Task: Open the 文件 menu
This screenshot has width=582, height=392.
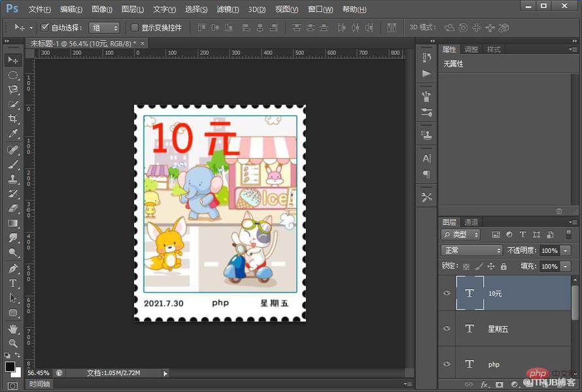Action: pyautogui.click(x=39, y=9)
